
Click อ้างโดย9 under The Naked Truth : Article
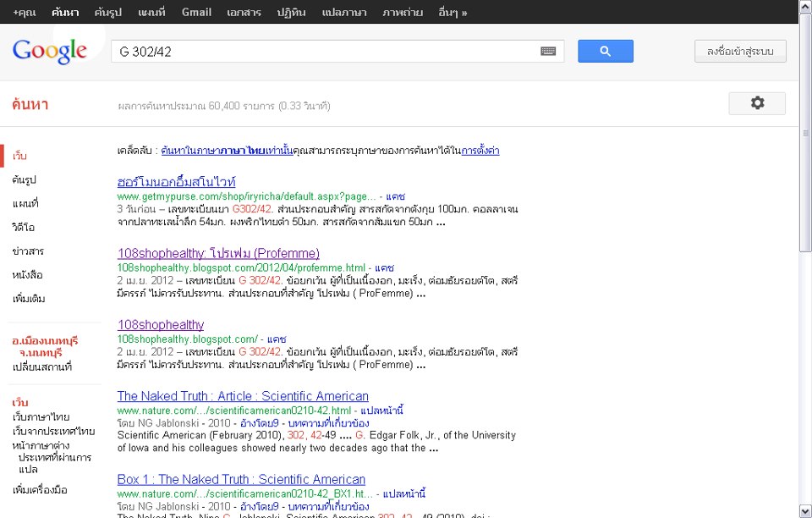point(260,423)
